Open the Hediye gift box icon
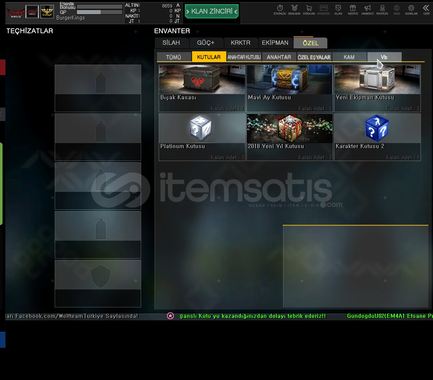This screenshot has height=380, width=433. (x=353, y=10)
